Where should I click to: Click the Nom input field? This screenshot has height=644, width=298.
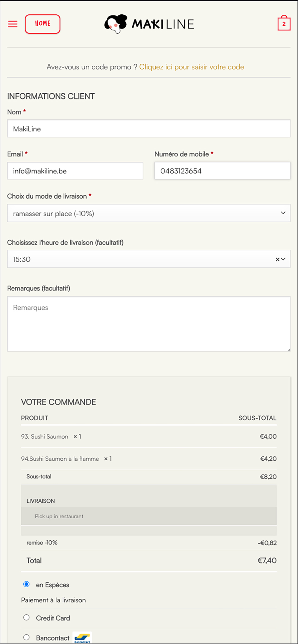point(149,128)
